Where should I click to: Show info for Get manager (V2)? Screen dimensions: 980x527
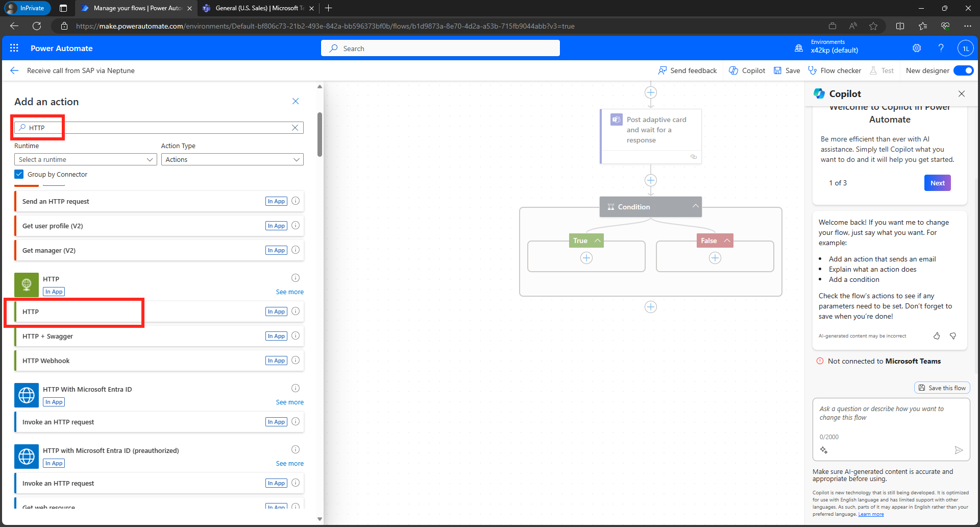(296, 250)
